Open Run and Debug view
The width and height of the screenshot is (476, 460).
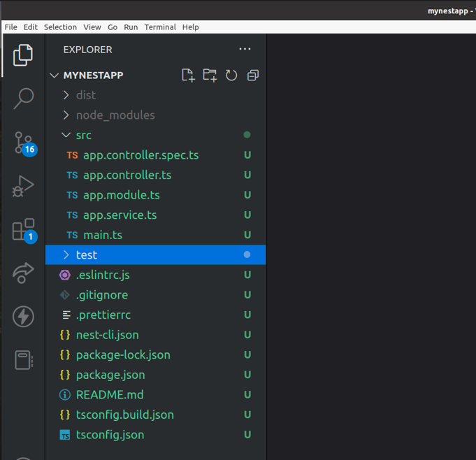23,187
